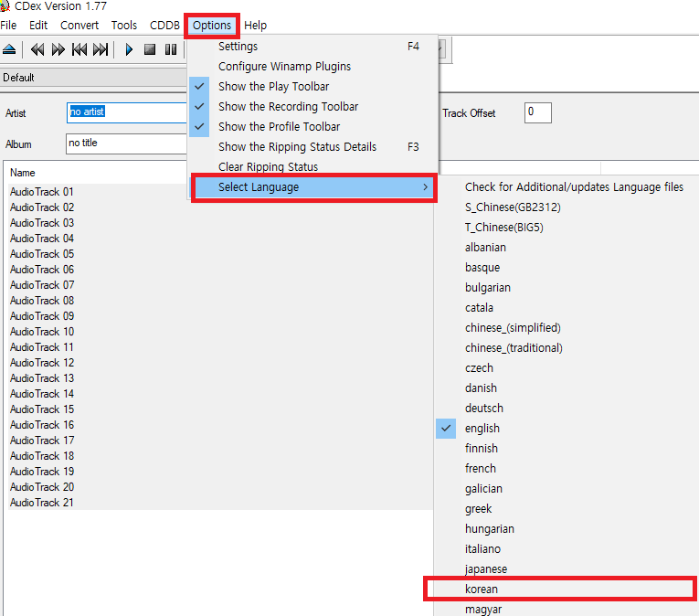Toggle Show the Play Toolbar
This screenshot has width=699, height=616.
pyautogui.click(x=312, y=87)
